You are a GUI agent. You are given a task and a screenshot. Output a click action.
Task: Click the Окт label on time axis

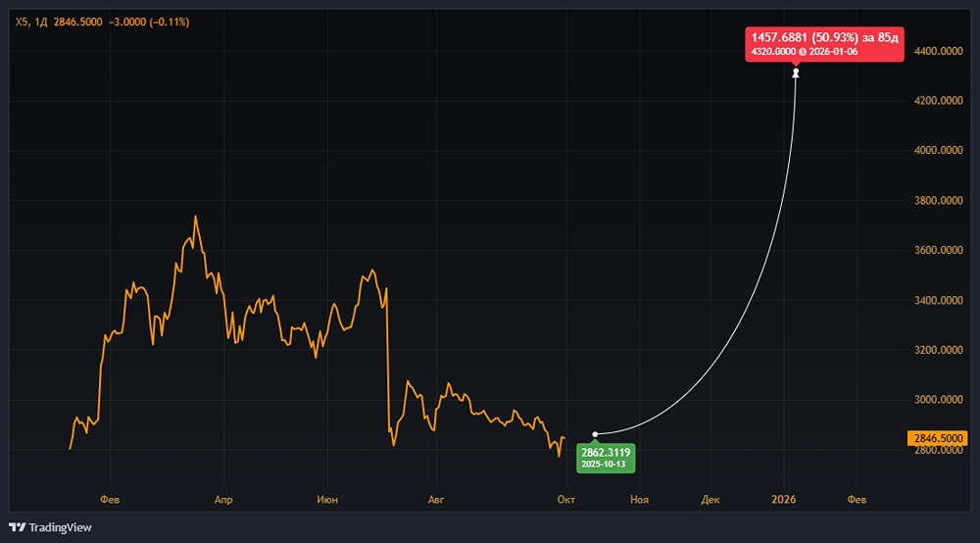[565, 500]
